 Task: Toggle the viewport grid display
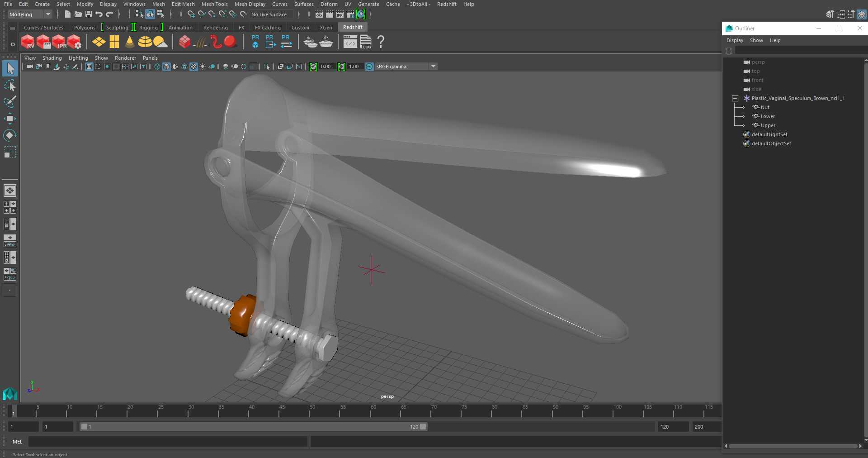coord(89,67)
